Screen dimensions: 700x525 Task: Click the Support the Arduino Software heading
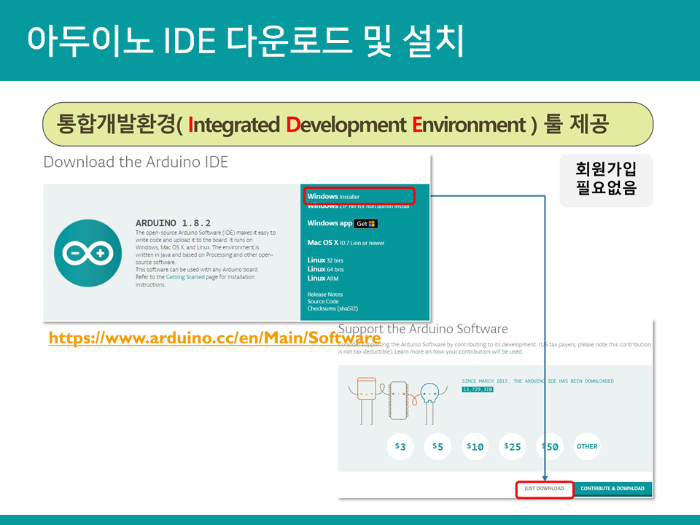423,329
